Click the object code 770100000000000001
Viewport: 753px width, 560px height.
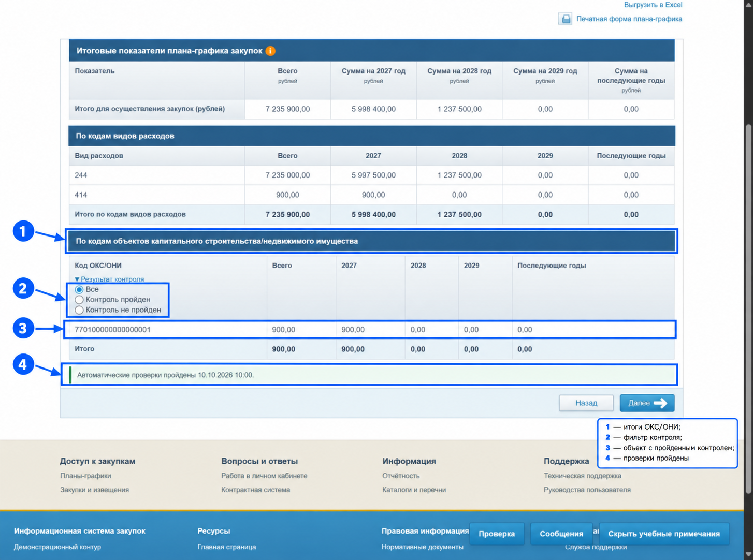(112, 330)
